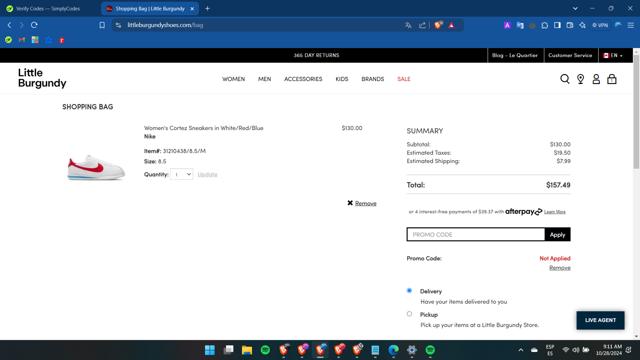Viewport: 640px width, 360px height.
Task: Open Settings gear in the taskbar
Action: [x=412, y=350]
